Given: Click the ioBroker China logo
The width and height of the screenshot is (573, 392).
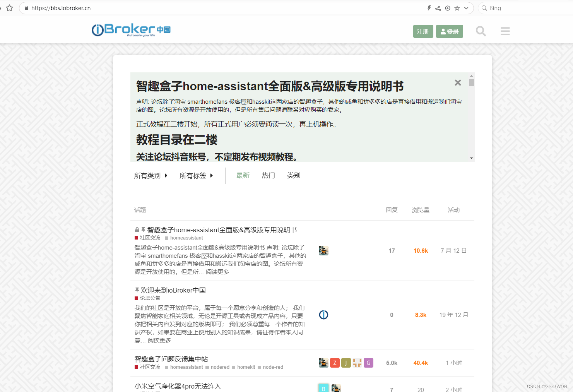Looking at the screenshot, I should pyautogui.click(x=131, y=30).
